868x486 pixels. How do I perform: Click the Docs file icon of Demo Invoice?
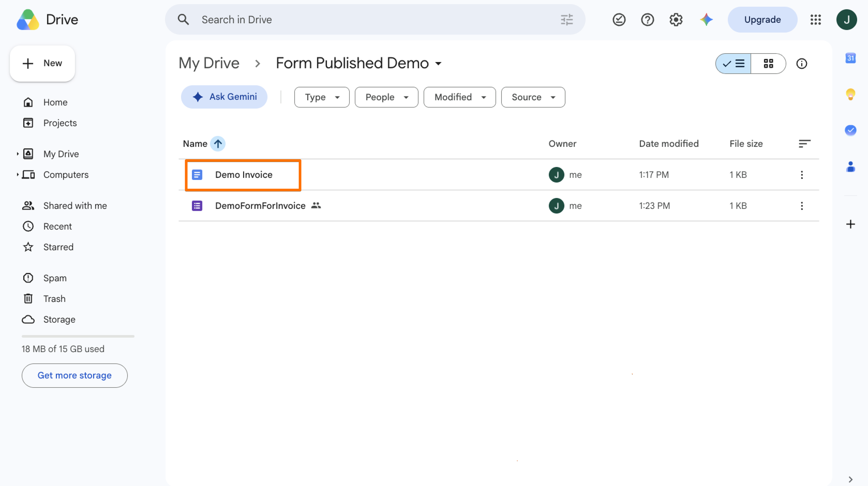(x=197, y=175)
